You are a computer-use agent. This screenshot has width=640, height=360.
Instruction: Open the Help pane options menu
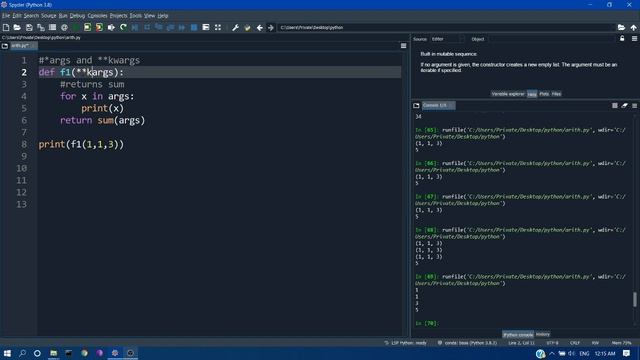pyautogui.click(x=634, y=39)
